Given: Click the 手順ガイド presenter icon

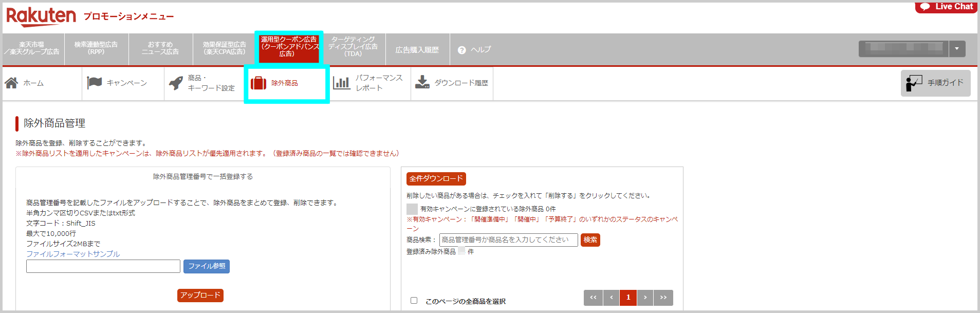Looking at the screenshot, I should (x=914, y=83).
